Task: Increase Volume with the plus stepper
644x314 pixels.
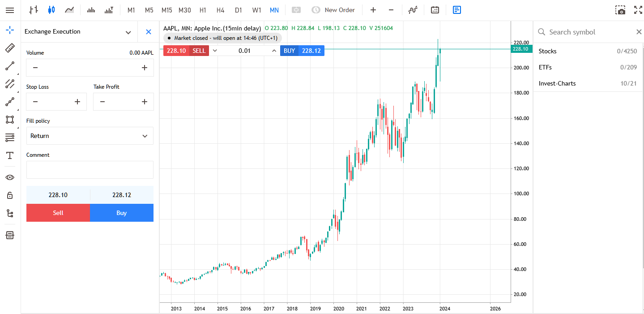Action: [144, 67]
